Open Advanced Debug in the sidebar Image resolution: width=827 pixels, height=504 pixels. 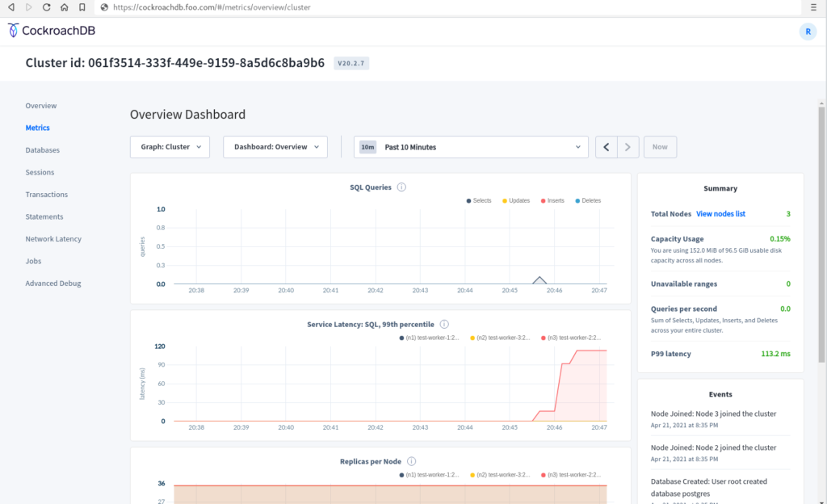pyautogui.click(x=53, y=283)
